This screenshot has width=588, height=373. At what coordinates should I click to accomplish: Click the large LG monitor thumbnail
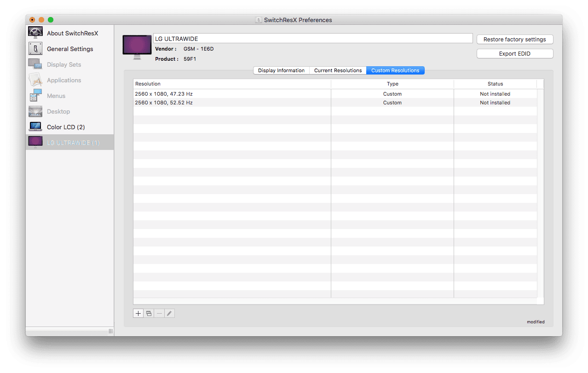[137, 47]
